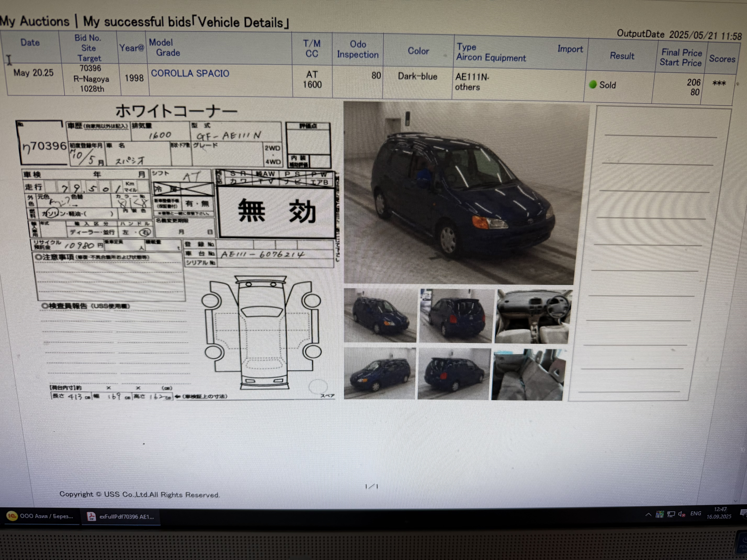Open the clock showing 12:47
Viewport: 747px width, 560px height.
click(719, 513)
